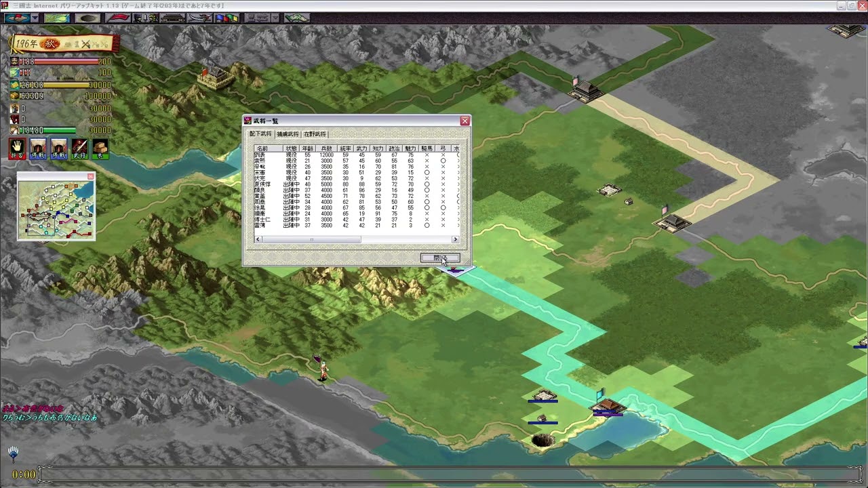Click the left arrow of the list's horizontal scrollbar

coord(258,239)
